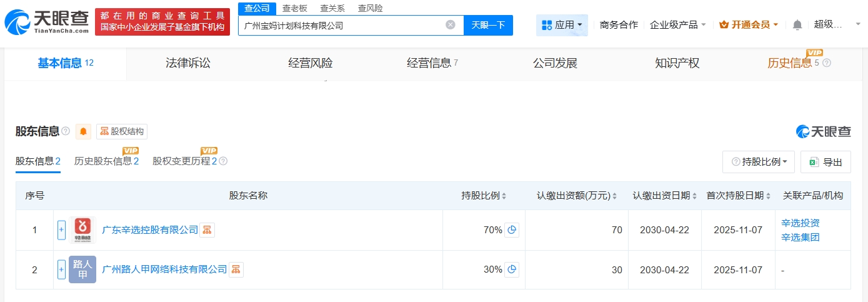Click the notification bell in the top bar

[x=797, y=25]
